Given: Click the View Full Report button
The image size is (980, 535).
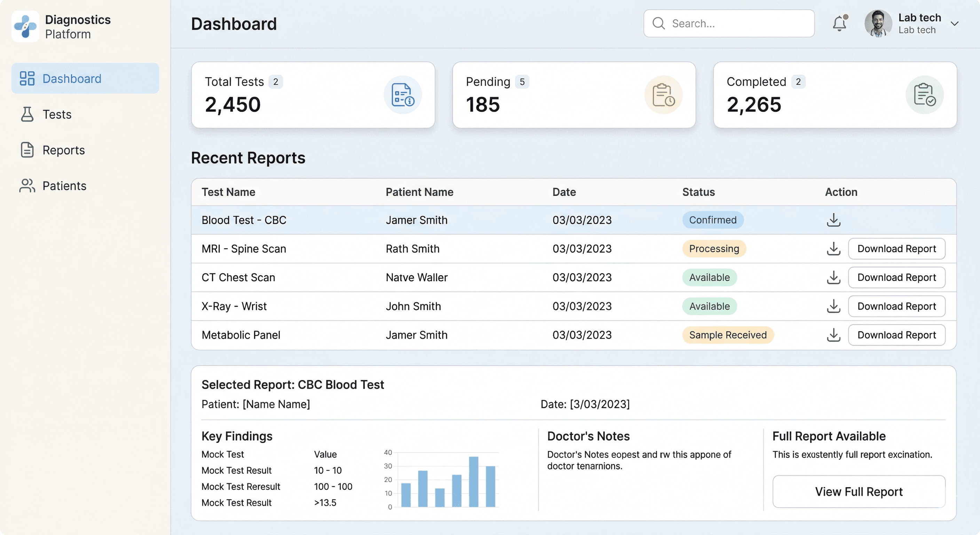Looking at the screenshot, I should pos(859,491).
